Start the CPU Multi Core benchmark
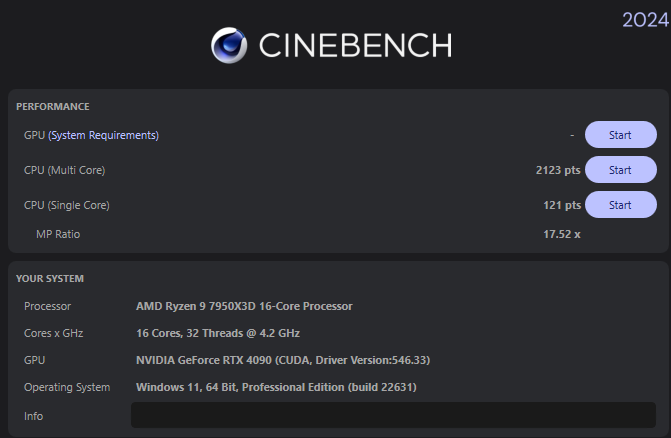 620,170
